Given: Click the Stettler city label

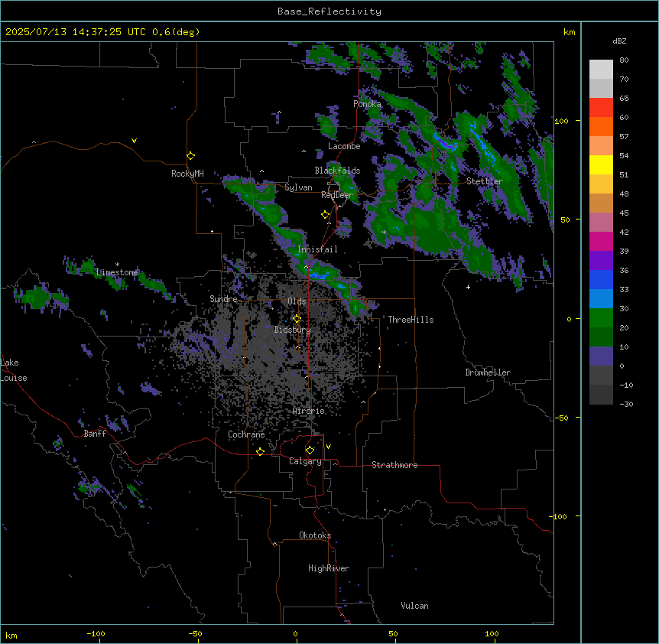Looking at the screenshot, I should [x=485, y=181].
